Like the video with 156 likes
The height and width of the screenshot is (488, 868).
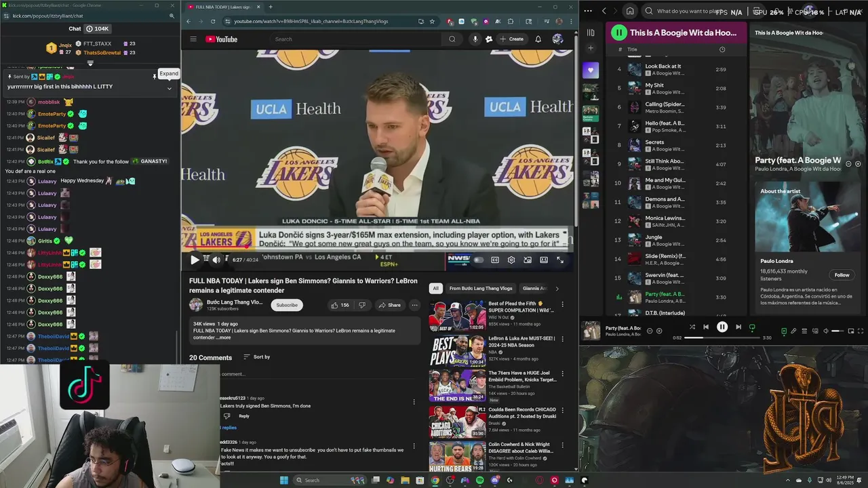coord(340,305)
